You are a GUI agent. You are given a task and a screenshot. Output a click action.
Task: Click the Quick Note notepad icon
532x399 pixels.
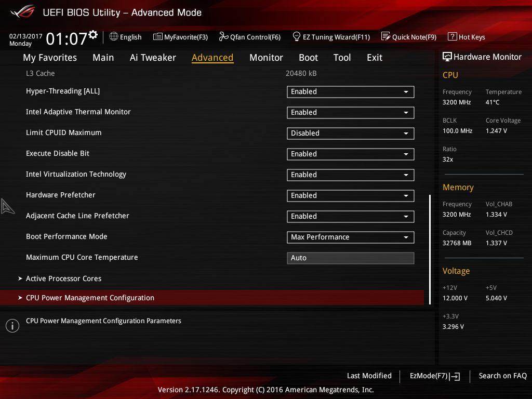[386, 36]
